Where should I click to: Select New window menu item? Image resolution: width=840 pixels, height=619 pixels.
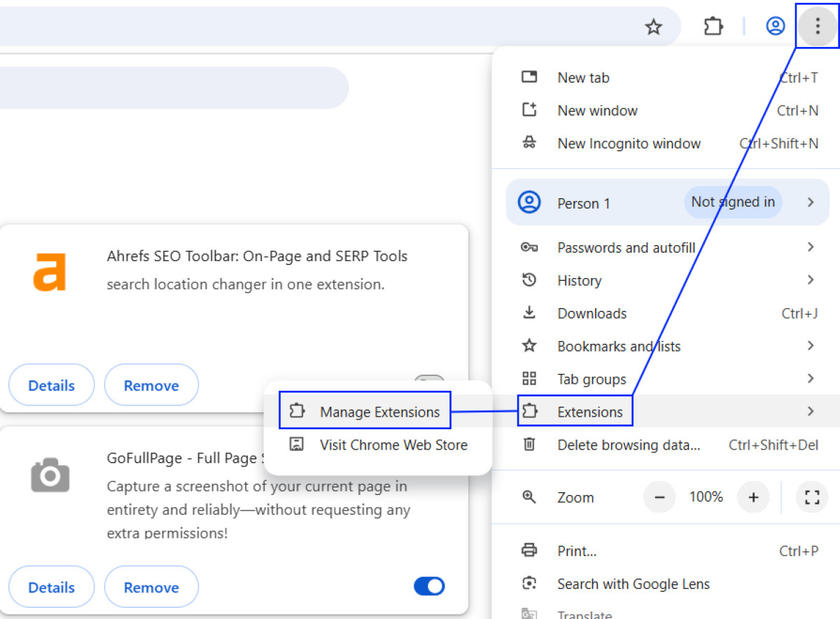click(666, 111)
